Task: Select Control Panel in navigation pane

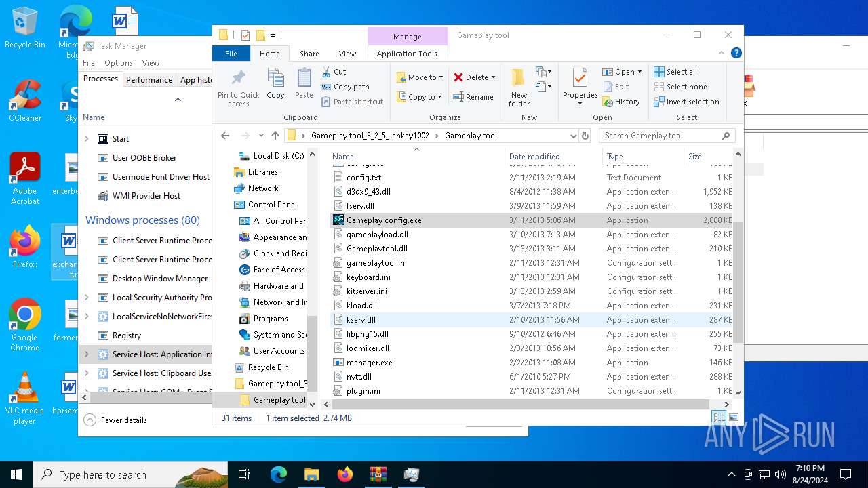Action: coord(273,205)
